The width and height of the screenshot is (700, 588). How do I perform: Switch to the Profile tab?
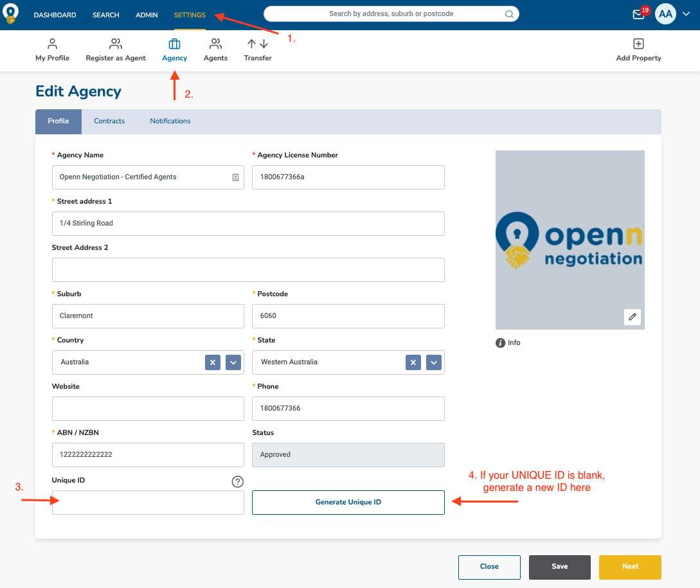click(58, 121)
